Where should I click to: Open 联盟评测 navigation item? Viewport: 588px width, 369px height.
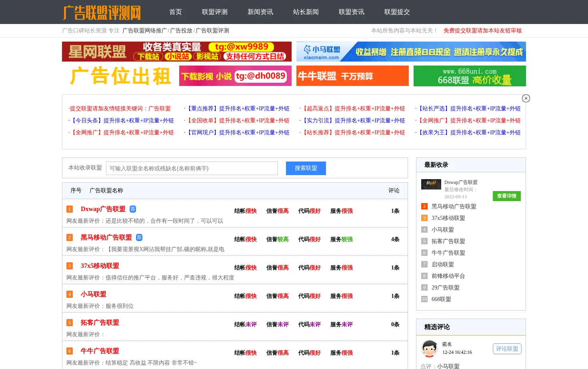215,12
